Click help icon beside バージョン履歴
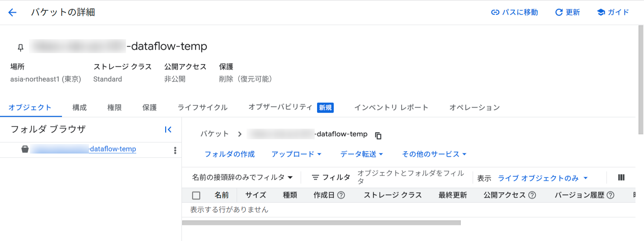The height and width of the screenshot is (241, 644). pyautogui.click(x=611, y=195)
